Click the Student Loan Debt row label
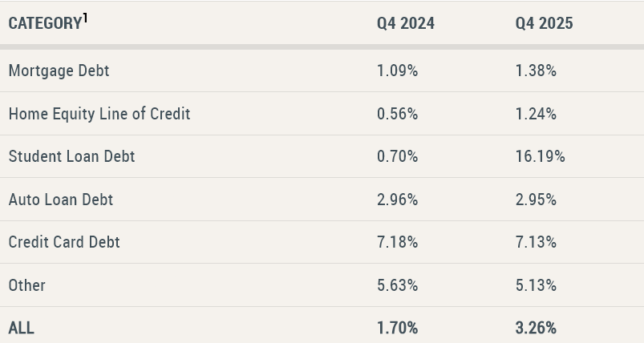The image size is (644, 343). point(71,156)
